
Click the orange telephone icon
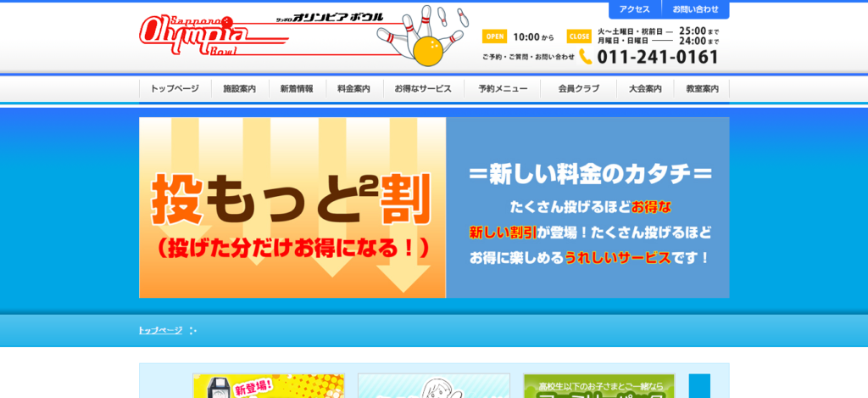tap(586, 57)
